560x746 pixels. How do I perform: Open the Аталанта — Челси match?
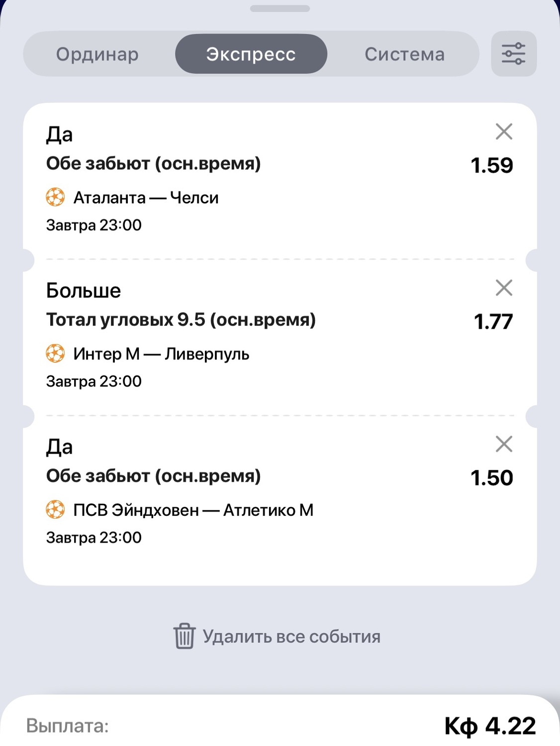point(146,198)
